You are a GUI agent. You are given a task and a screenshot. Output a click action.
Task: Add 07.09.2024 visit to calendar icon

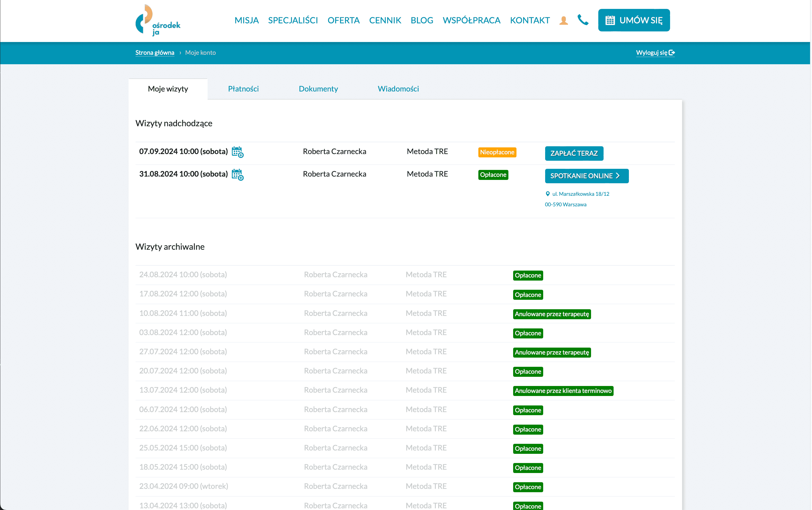(237, 152)
